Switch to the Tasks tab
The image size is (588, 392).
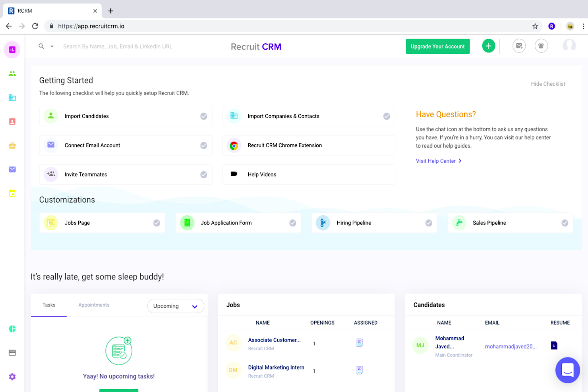click(49, 305)
